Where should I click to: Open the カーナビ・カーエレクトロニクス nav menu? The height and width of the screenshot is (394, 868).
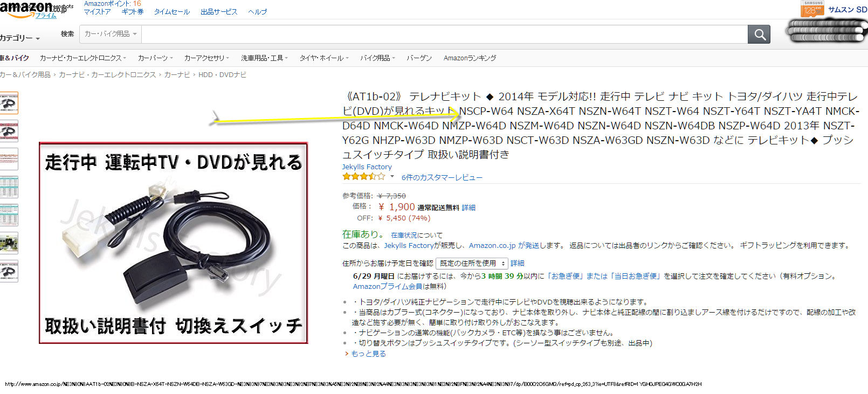[x=82, y=58]
